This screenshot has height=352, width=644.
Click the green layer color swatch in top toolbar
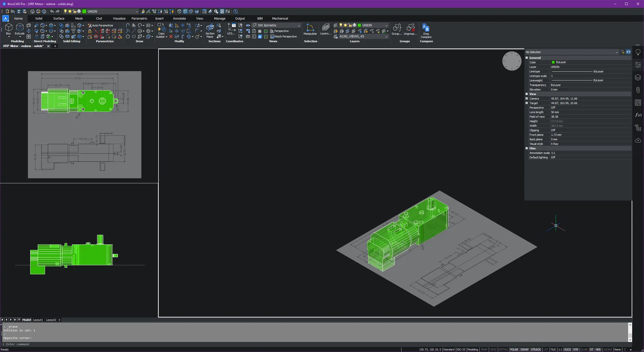[84, 11]
